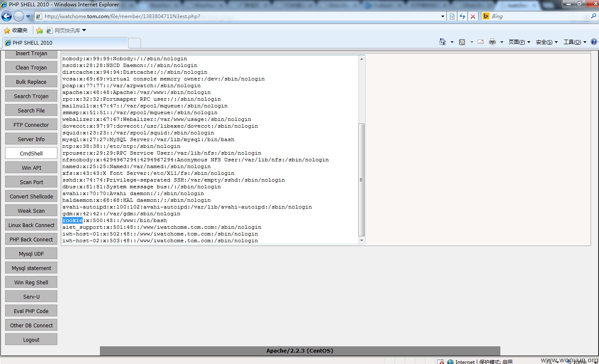Image resolution: width=599 pixels, height=364 pixels.
Task: Click the red Stop loading icon
Action: tap(473, 16)
